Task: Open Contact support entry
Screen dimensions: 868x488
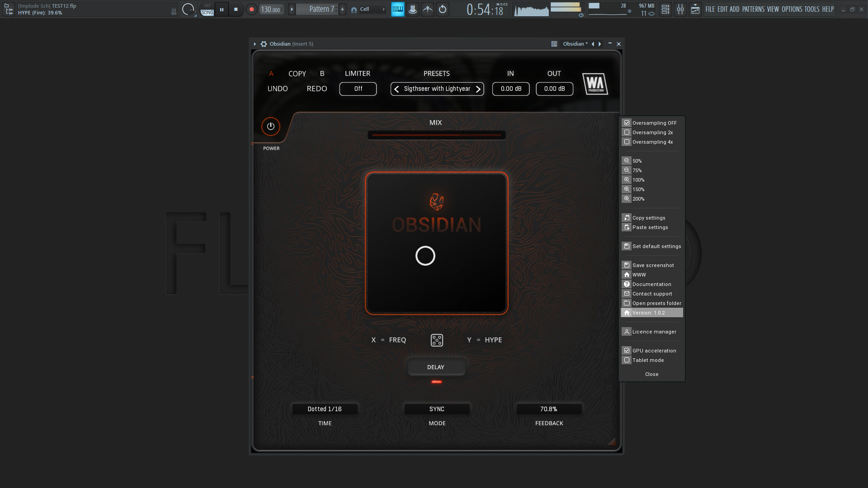Action: [x=652, y=294]
